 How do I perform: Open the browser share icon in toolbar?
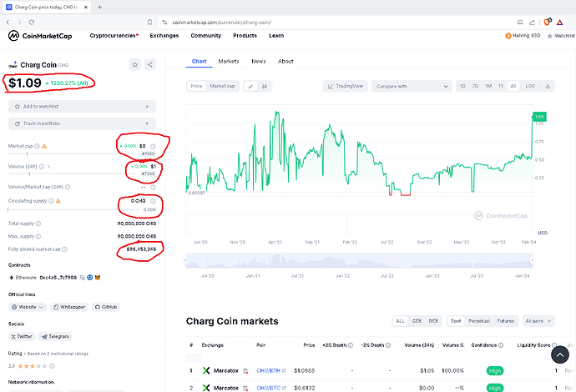[x=532, y=23]
